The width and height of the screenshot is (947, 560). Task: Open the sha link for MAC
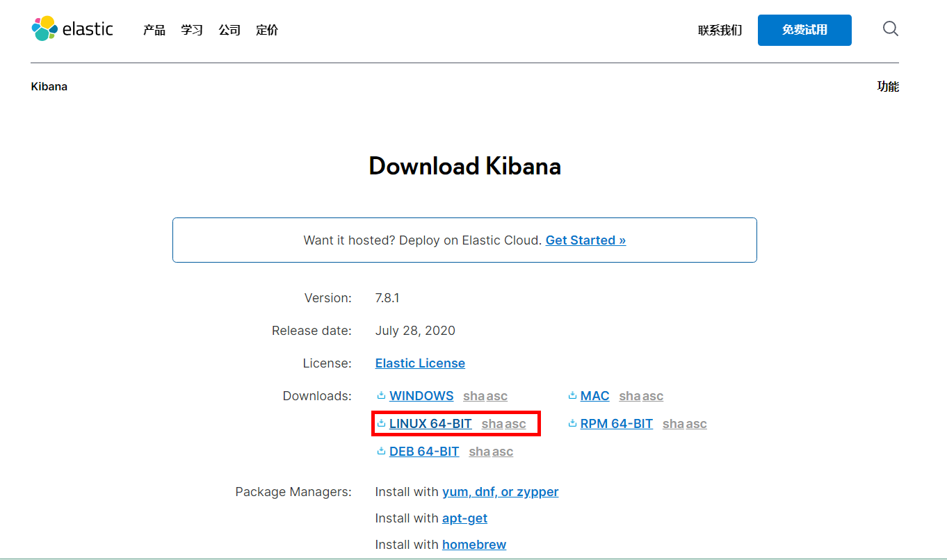[629, 396]
